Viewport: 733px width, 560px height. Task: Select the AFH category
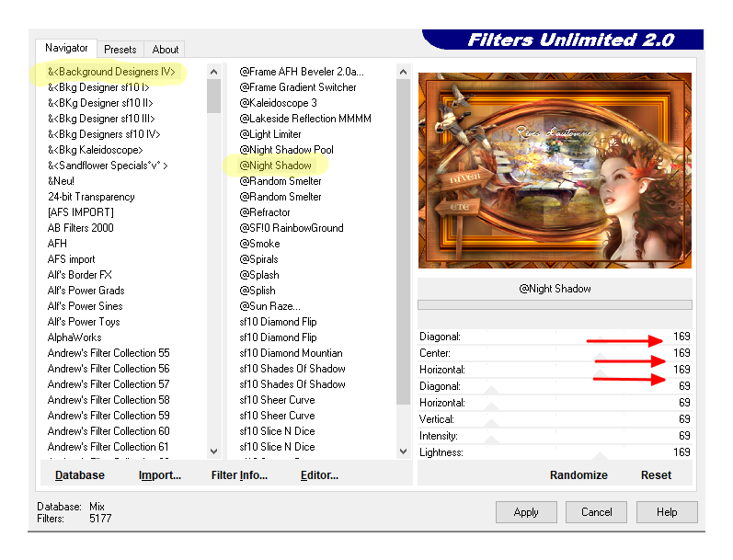pyautogui.click(x=58, y=244)
